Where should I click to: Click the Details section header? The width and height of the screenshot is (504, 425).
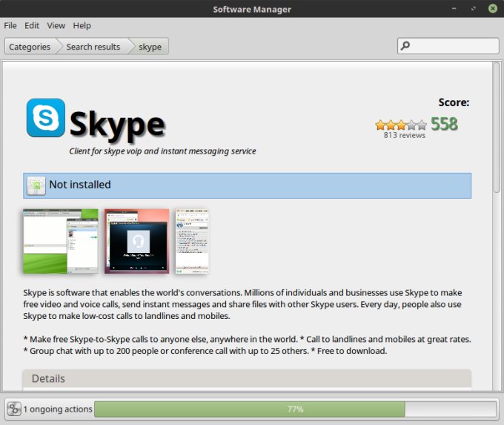(247, 379)
